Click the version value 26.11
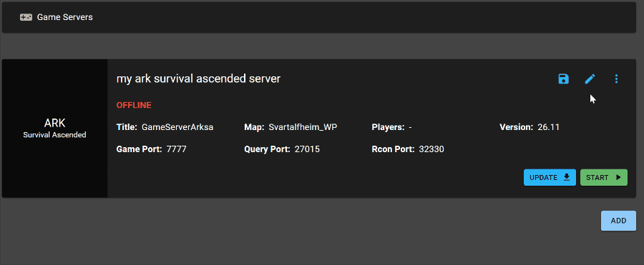The height and width of the screenshot is (265, 644). pyautogui.click(x=548, y=127)
